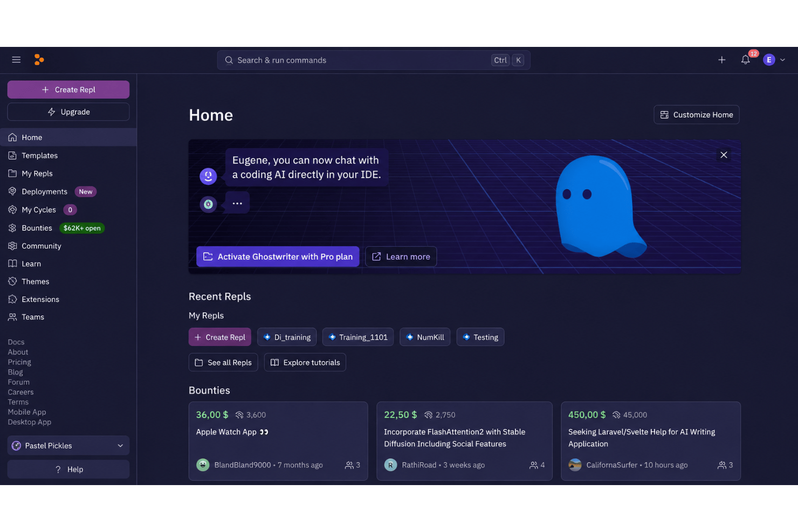Open Deployments in the sidebar

point(68,191)
